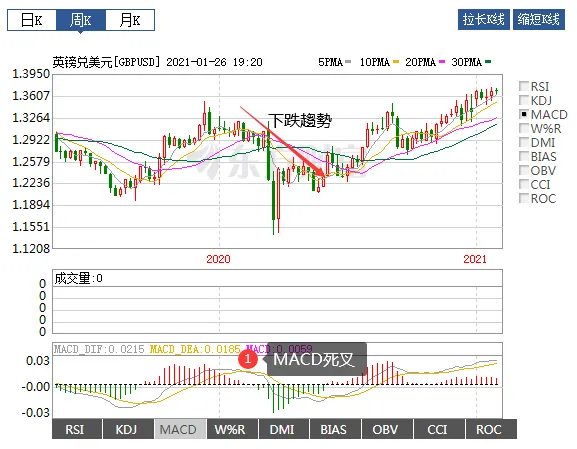Image resolution: width=577 pixels, height=449 pixels.
Task: Click the 1.2236 price axis label
Action: point(31,183)
